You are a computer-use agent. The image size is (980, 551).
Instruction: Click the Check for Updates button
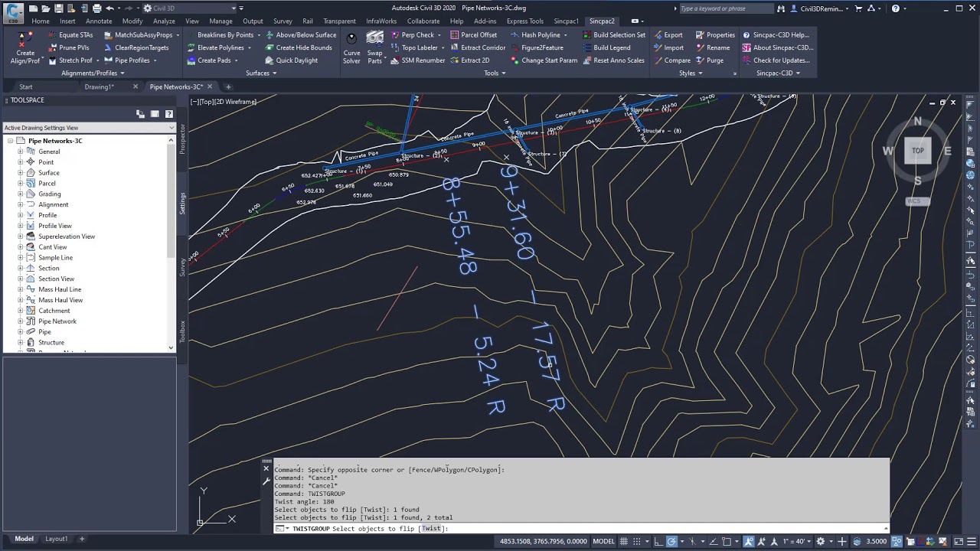click(x=776, y=60)
